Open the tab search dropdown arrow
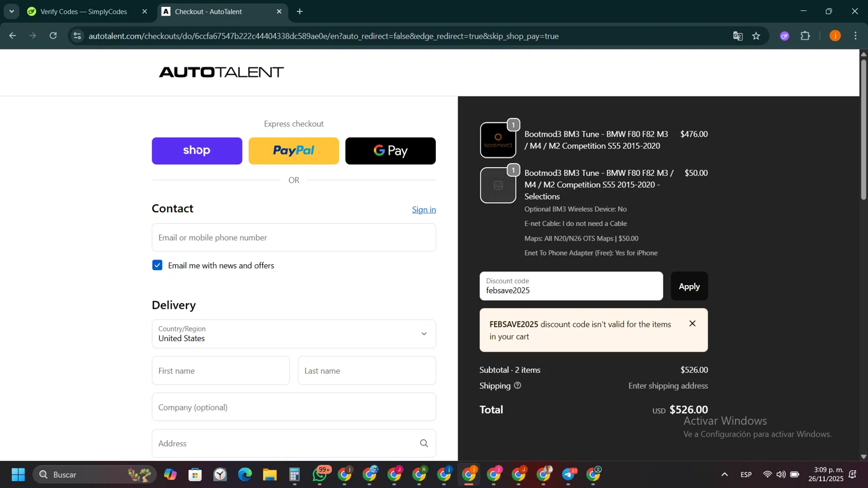868x488 pixels. (x=12, y=12)
